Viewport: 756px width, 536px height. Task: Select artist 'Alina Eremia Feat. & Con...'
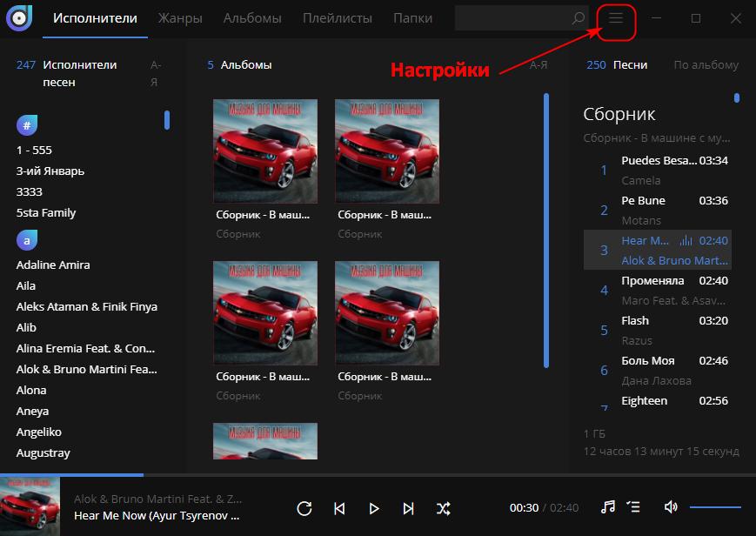pyautogui.click(x=85, y=348)
